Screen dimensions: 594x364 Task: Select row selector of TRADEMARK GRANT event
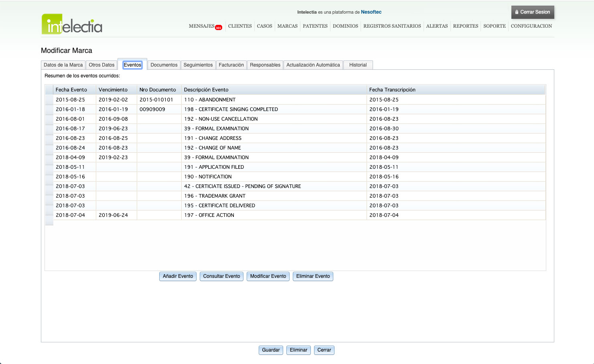click(49, 196)
